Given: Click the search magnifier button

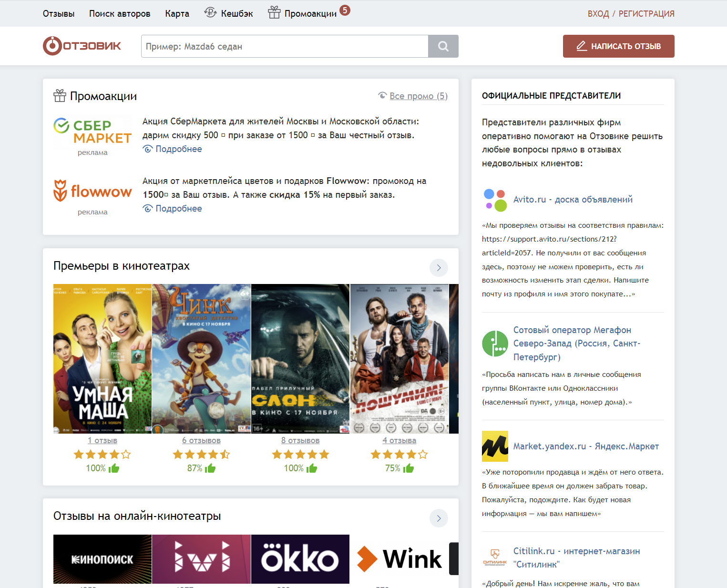Looking at the screenshot, I should pos(443,46).
